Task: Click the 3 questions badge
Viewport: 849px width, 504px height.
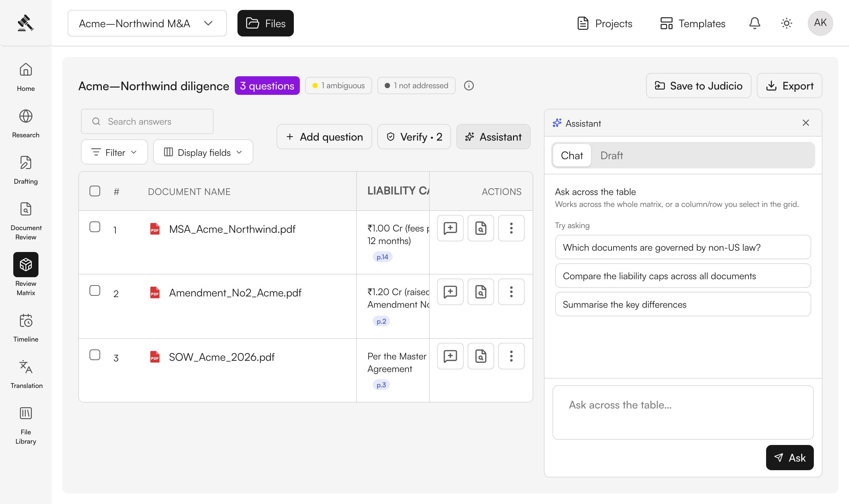Action: (267, 86)
